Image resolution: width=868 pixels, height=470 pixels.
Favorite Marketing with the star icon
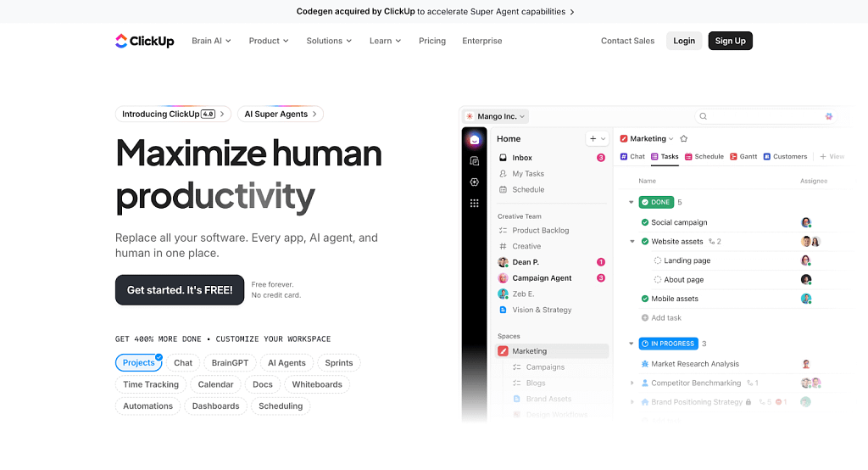[x=684, y=138]
